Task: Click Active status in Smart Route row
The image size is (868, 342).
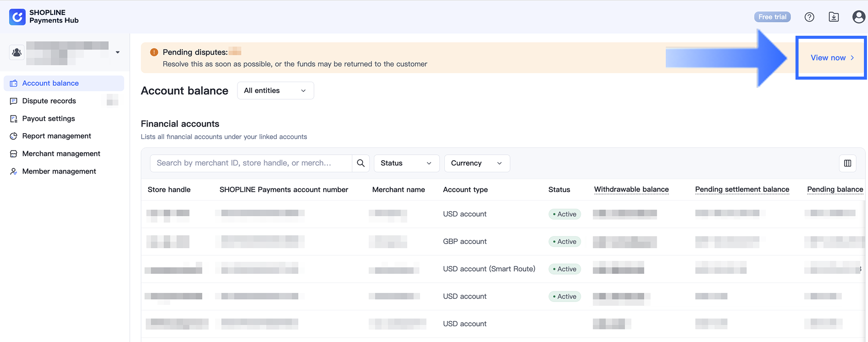Action: click(565, 269)
